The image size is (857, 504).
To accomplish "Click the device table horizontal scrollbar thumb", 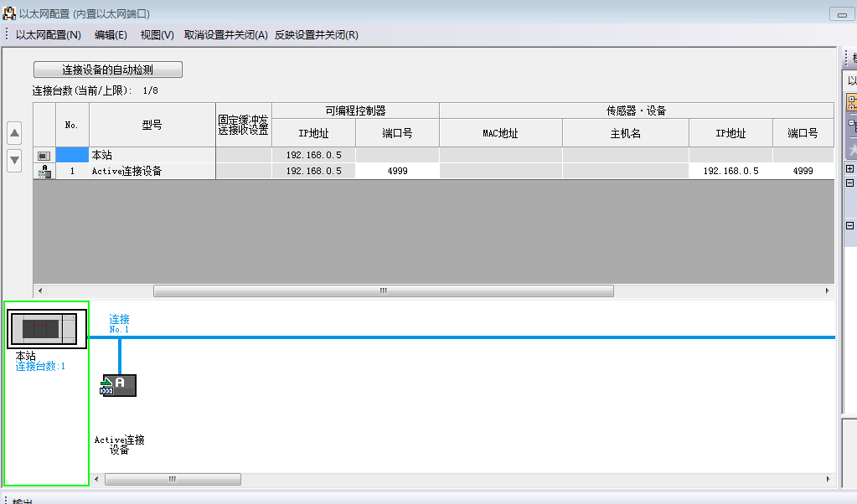I will [383, 291].
